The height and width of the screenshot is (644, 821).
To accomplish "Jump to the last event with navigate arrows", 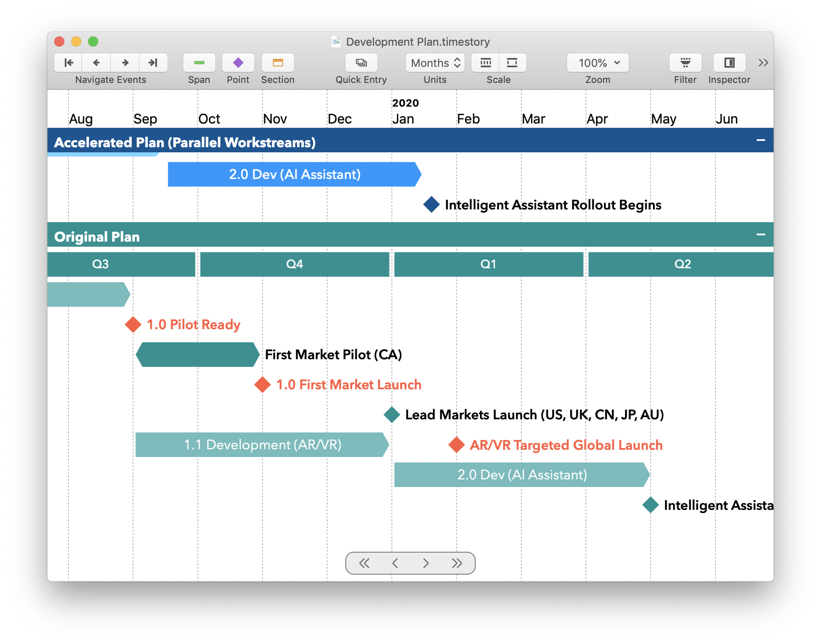I will 153,62.
